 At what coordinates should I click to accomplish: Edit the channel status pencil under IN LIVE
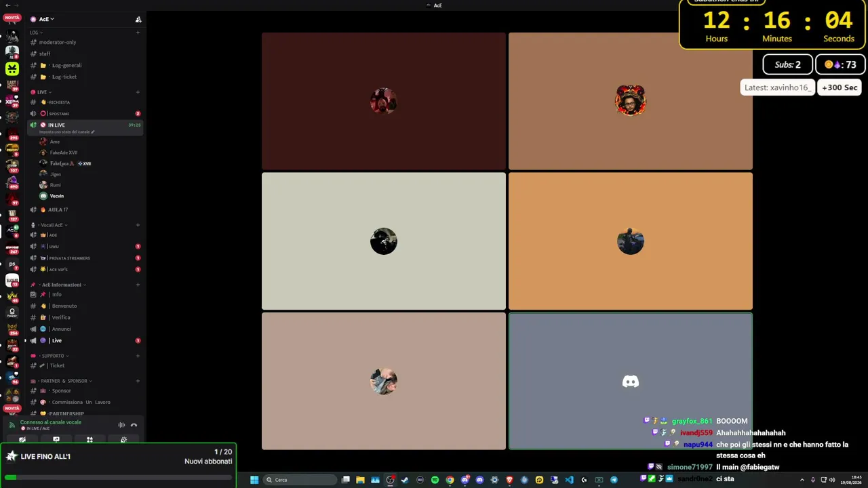point(93,132)
